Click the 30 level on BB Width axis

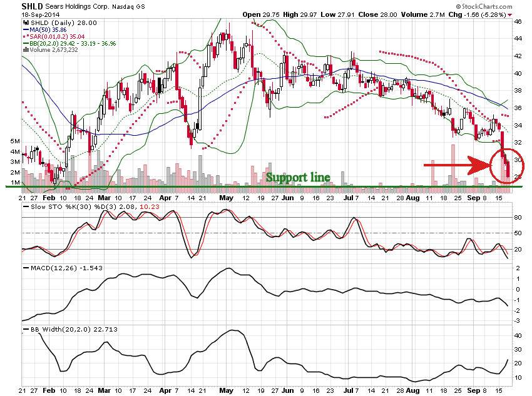(518, 350)
